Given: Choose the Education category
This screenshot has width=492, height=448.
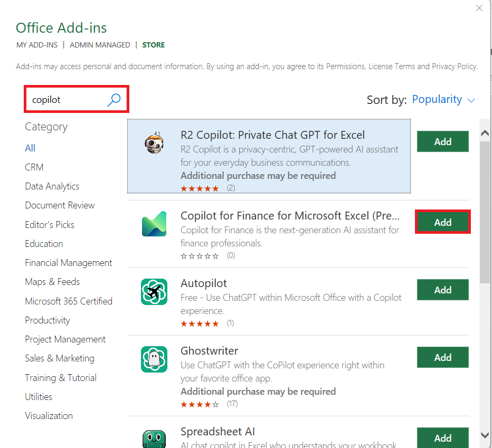Looking at the screenshot, I should [x=44, y=244].
